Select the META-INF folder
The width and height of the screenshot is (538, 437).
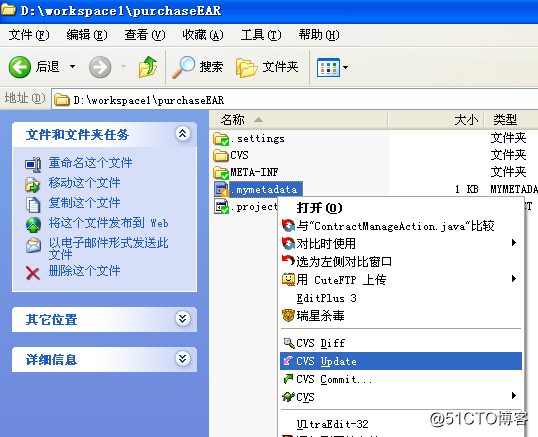[x=254, y=172]
